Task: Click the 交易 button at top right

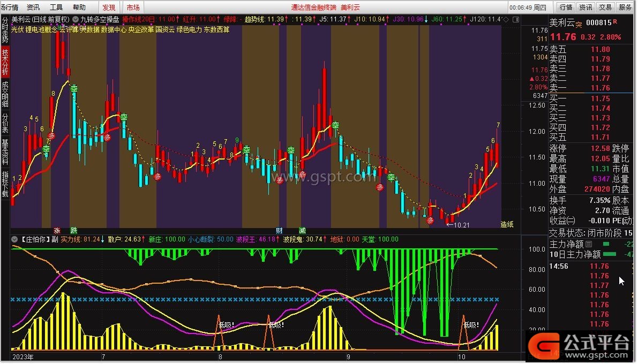Action: pyautogui.click(x=605, y=7)
